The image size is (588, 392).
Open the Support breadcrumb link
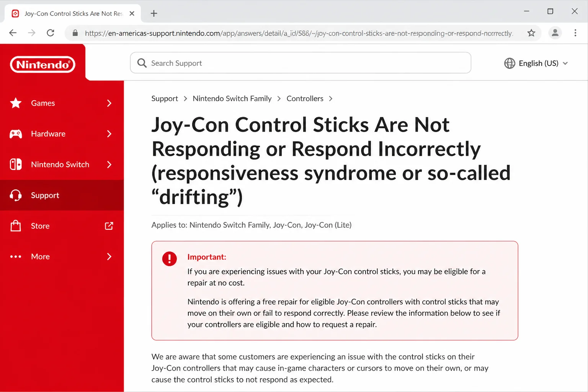pos(165,98)
